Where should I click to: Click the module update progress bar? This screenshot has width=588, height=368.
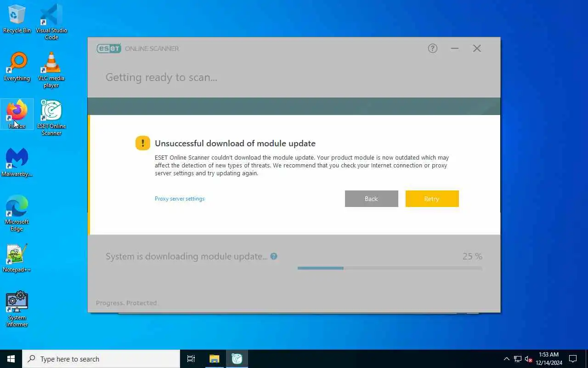(390, 268)
